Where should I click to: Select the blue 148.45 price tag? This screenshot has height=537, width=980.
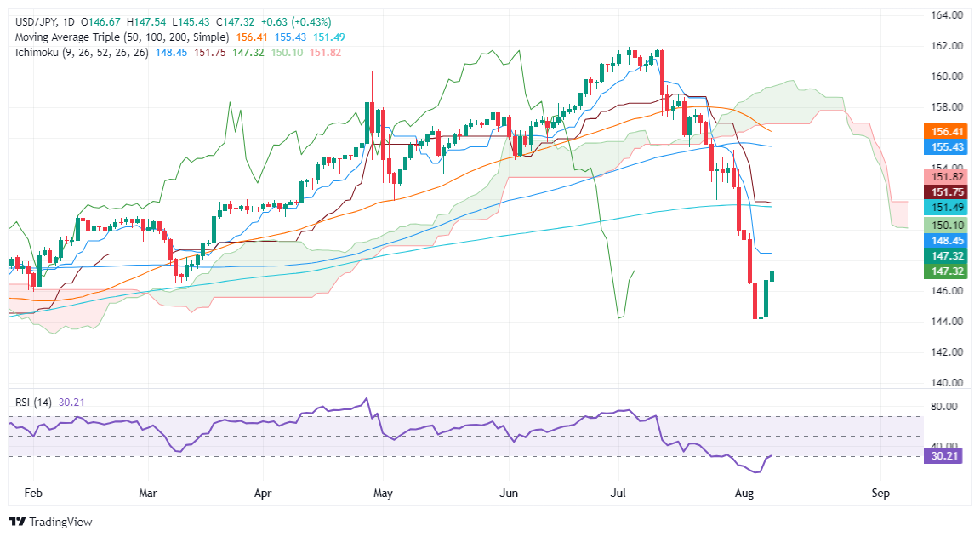948,240
